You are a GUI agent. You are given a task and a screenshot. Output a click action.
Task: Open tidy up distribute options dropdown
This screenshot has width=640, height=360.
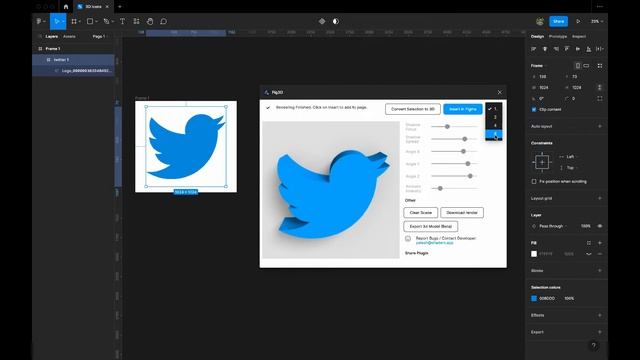click(x=600, y=49)
